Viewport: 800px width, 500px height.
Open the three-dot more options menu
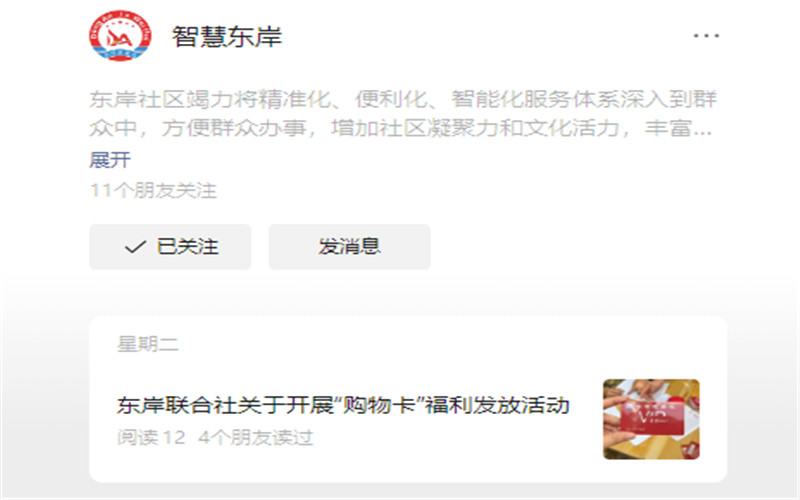tap(707, 36)
